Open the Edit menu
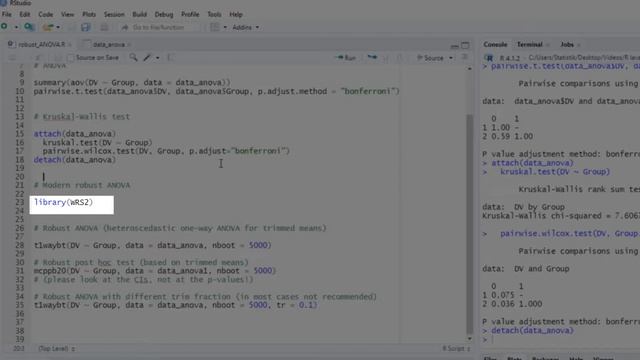640x360 pixels. tap(25, 14)
